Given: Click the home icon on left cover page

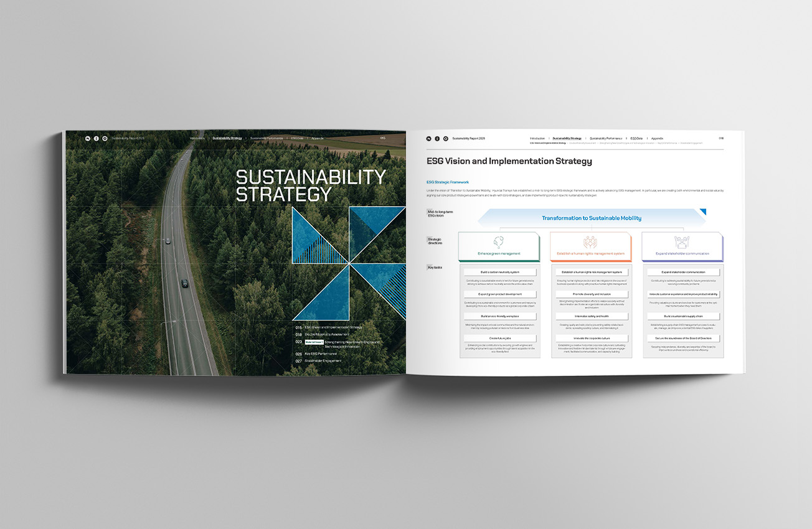Looking at the screenshot, I should click(x=88, y=138).
